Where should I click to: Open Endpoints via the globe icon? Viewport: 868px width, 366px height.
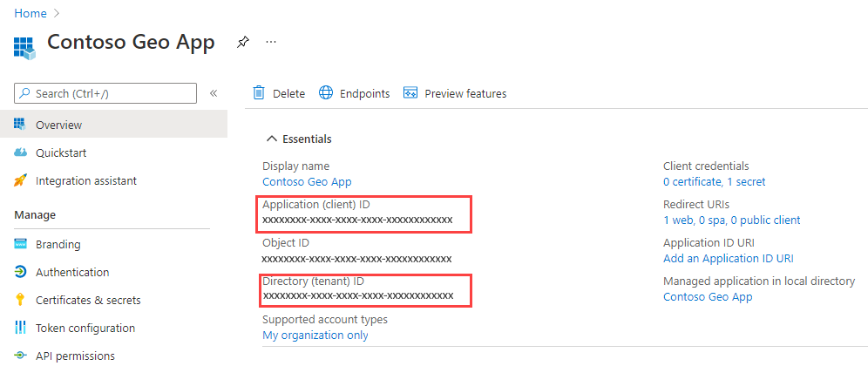point(326,93)
